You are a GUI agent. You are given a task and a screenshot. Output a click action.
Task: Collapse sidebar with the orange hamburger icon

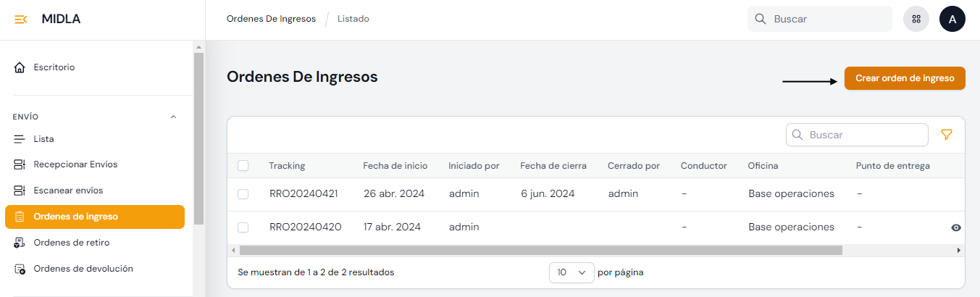(x=21, y=20)
